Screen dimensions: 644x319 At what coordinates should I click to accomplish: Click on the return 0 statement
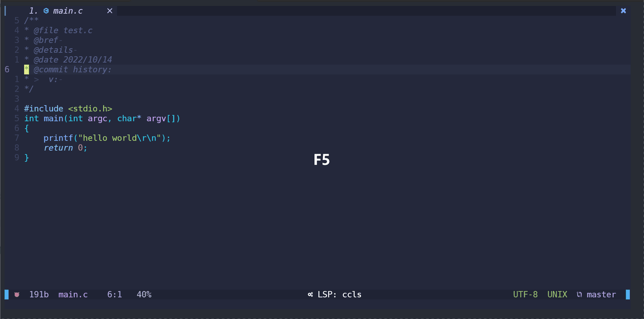point(65,148)
